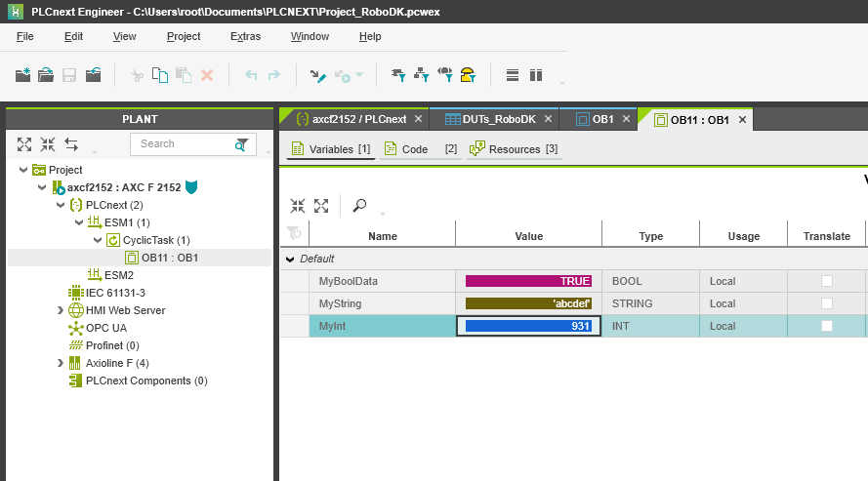
Task: Toggle Translate checkbox for MyBoolData
Action: [826, 281]
